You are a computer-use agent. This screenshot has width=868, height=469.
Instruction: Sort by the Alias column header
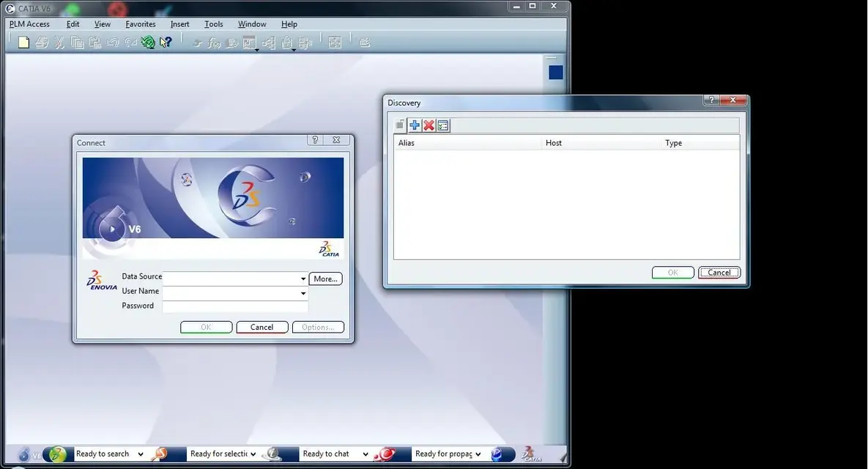coord(467,143)
